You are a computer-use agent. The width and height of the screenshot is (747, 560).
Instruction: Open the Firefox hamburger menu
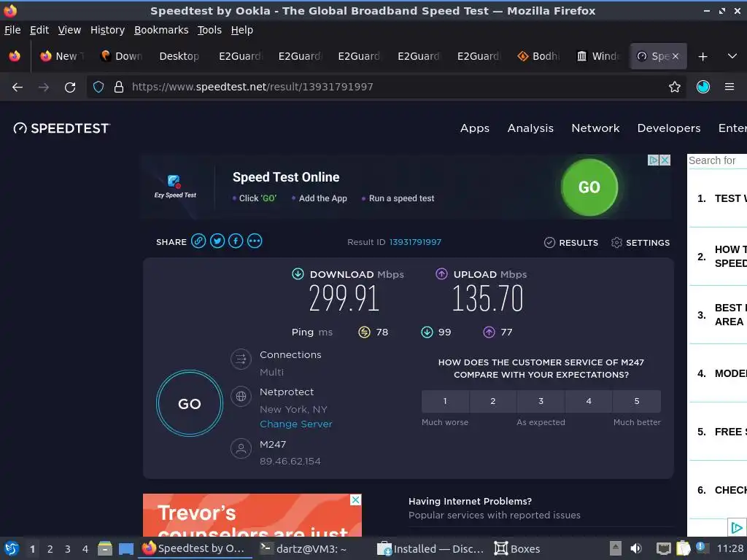[729, 87]
